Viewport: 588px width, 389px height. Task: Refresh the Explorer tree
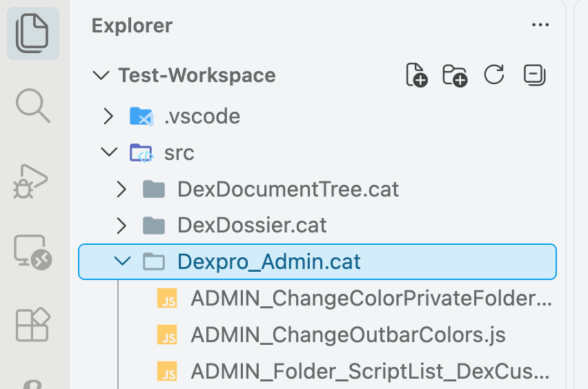coord(494,74)
